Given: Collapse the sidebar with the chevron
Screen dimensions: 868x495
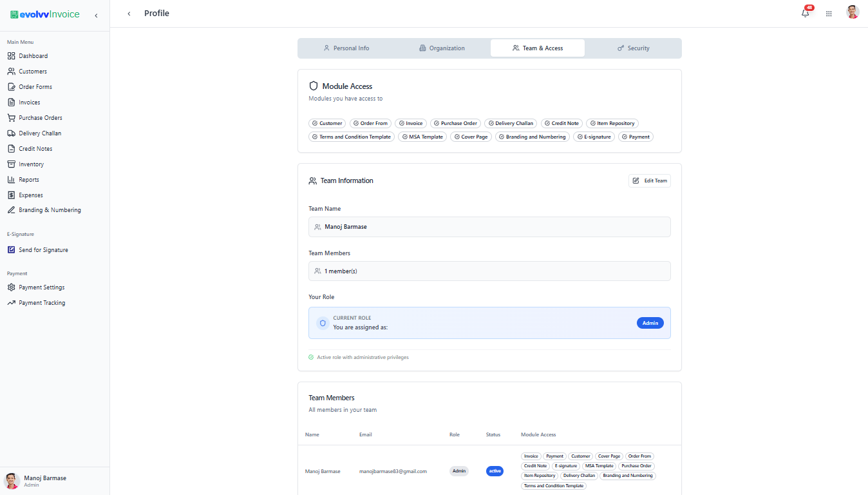Looking at the screenshot, I should (x=96, y=15).
